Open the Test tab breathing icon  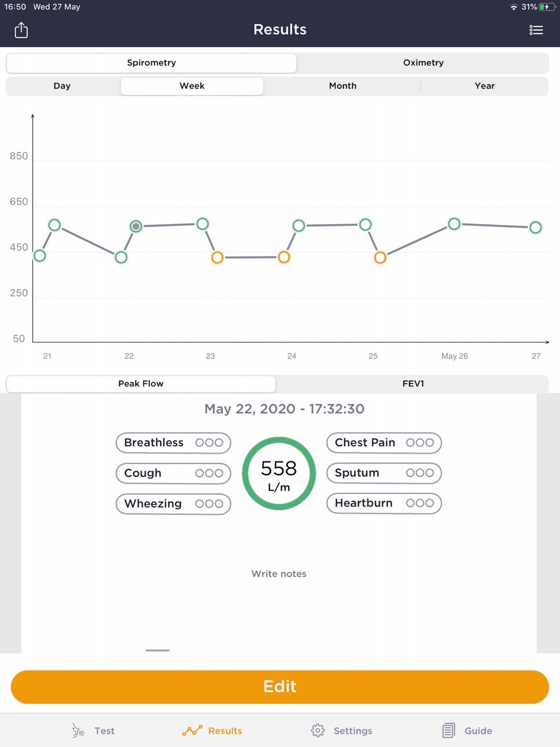[78, 730]
